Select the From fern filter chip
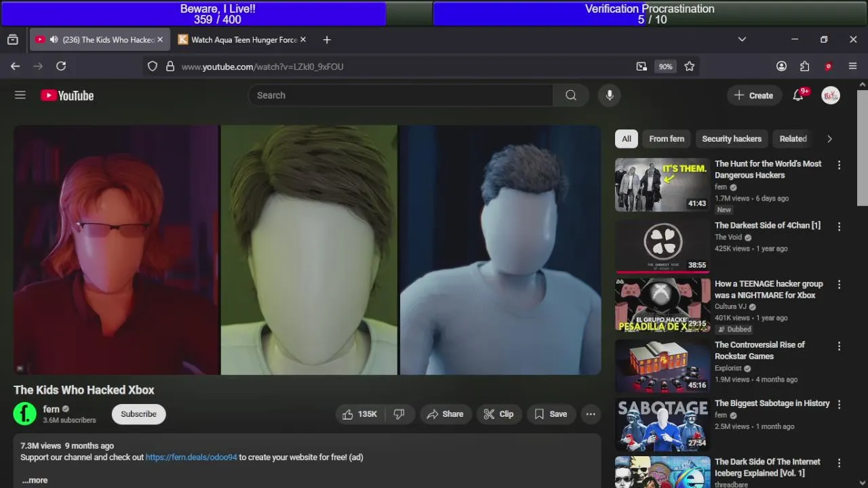 (x=667, y=139)
